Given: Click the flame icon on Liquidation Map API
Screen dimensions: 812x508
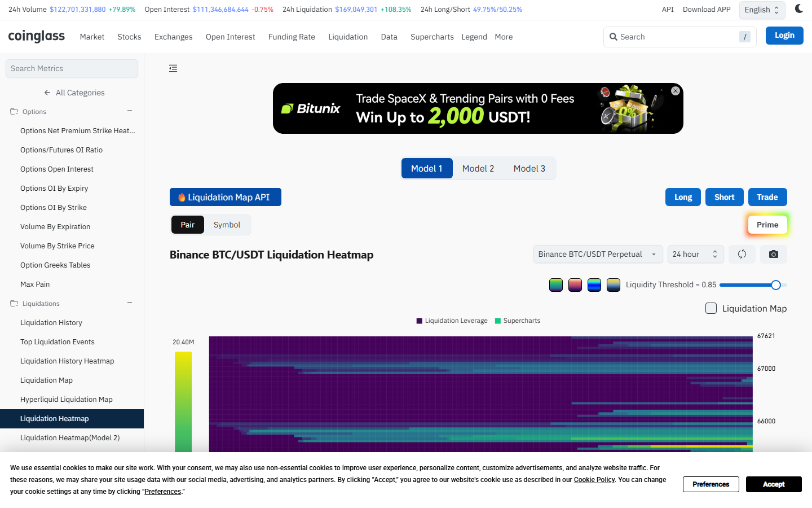Looking at the screenshot, I should (182, 197).
